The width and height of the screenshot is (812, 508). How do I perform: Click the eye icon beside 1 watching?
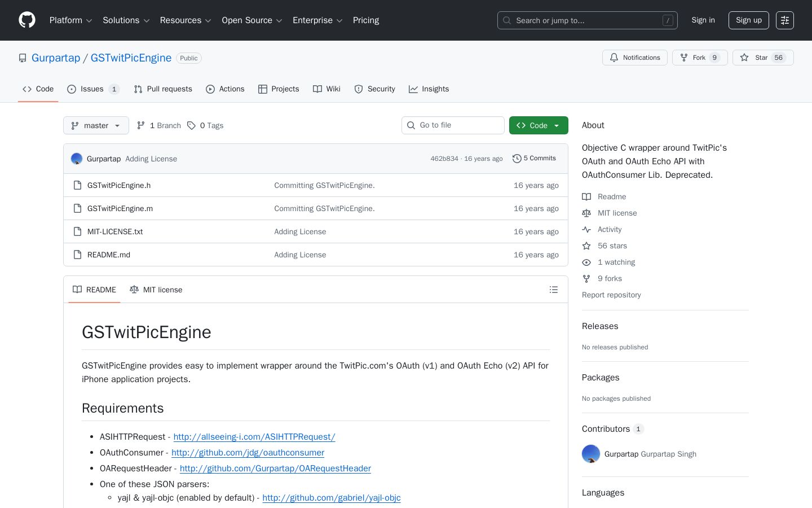click(586, 262)
